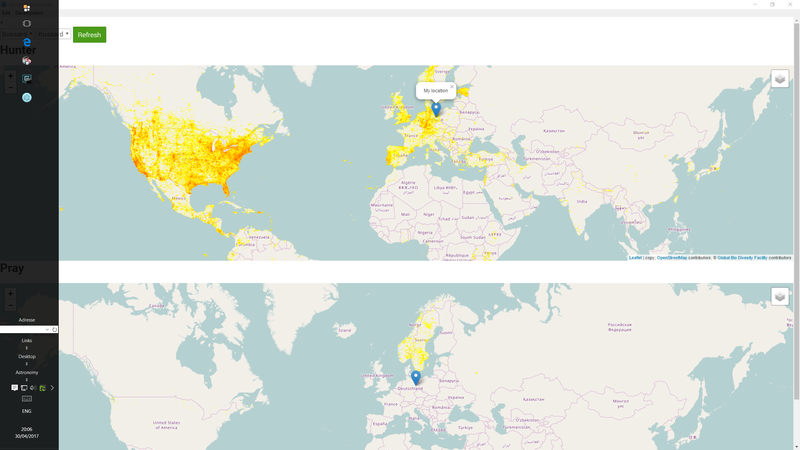Open the Leaflet attribution link
The height and width of the screenshot is (450, 800).
635,258
